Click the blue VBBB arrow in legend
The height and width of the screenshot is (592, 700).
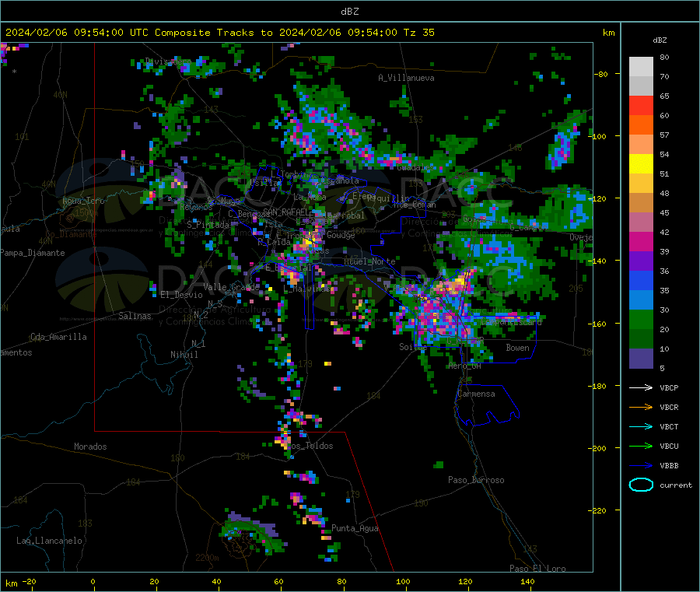pyautogui.click(x=641, y=466)
